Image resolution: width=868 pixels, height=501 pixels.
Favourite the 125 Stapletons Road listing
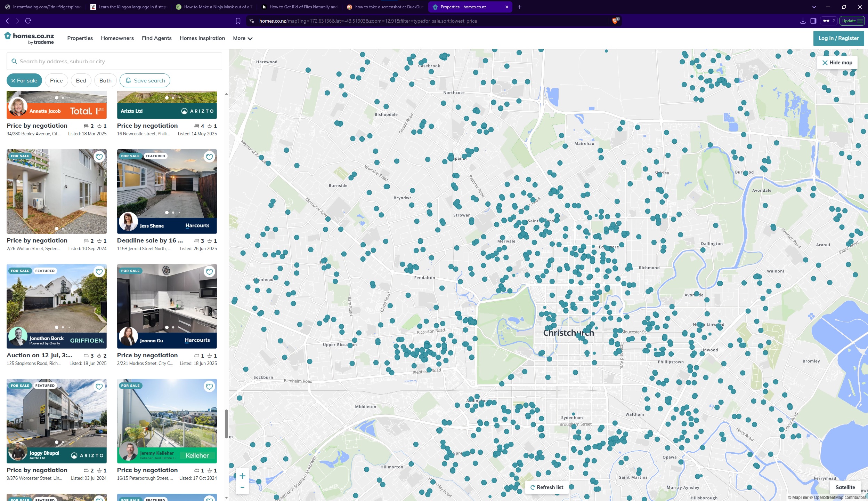[99, 272]
